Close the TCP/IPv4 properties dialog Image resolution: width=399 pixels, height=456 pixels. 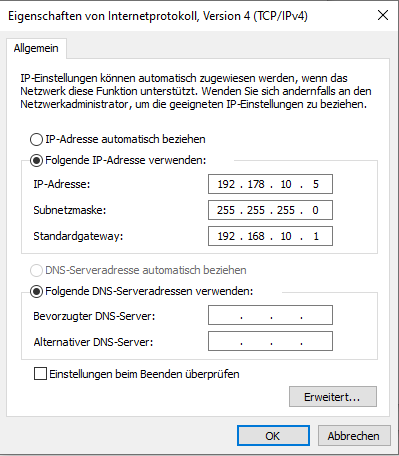click(x=383, y=15)
